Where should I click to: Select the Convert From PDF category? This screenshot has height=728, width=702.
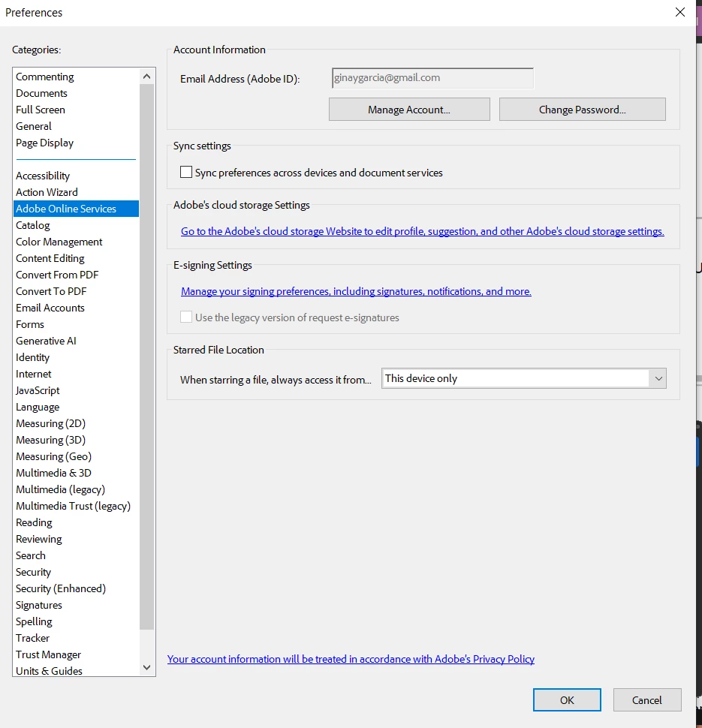[x=76, y=275]
